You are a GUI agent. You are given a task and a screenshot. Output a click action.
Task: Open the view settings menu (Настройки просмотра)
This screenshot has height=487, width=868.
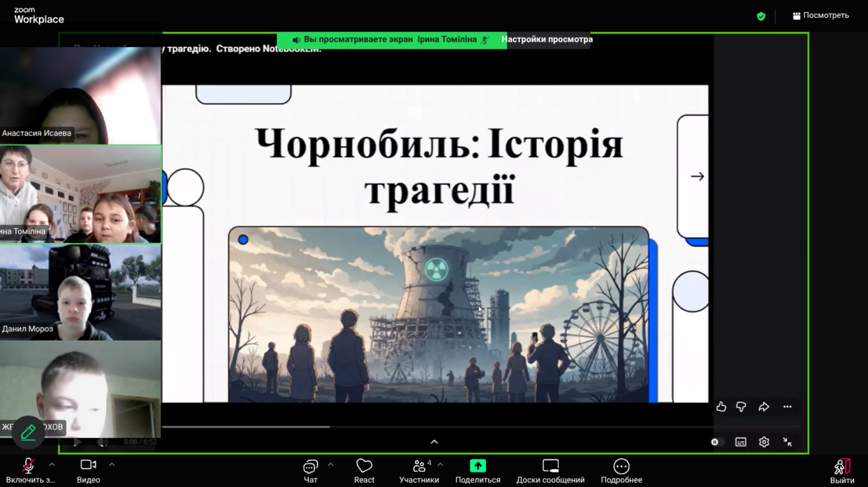(547, 40)
